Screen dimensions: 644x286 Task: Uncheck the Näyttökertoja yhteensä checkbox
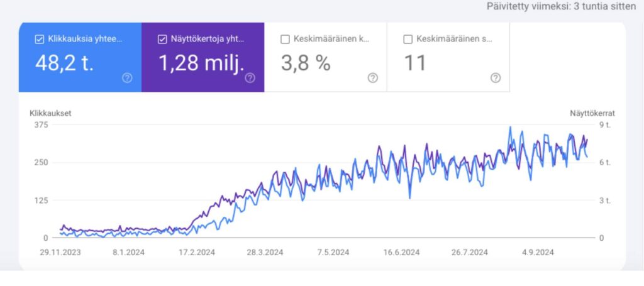coord(162,39)
